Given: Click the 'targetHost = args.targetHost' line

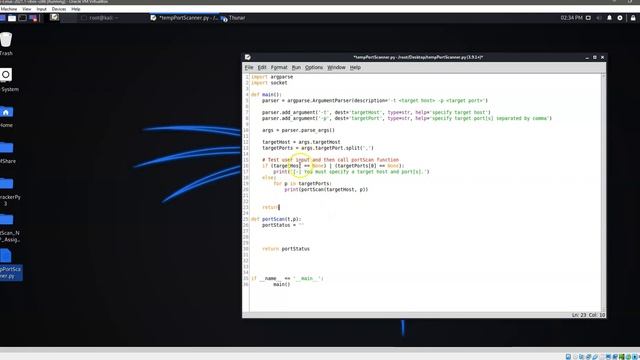Looking at the screenshot, I should pos(301,142).
